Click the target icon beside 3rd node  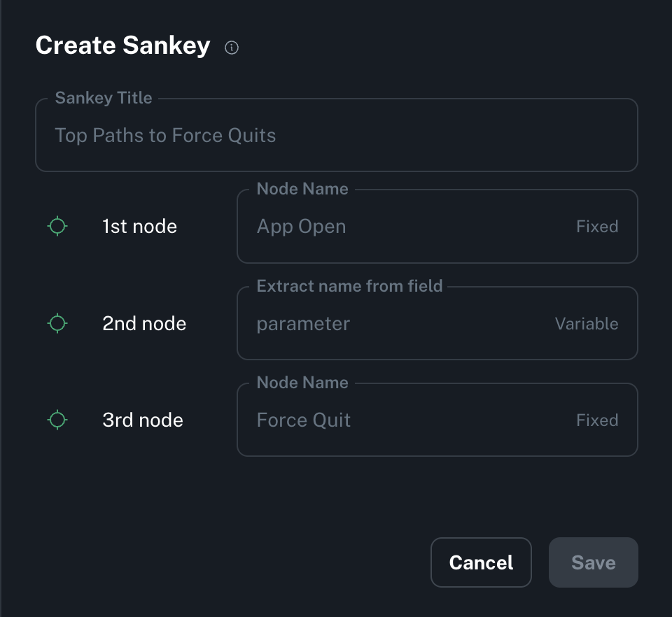point(57,420)
